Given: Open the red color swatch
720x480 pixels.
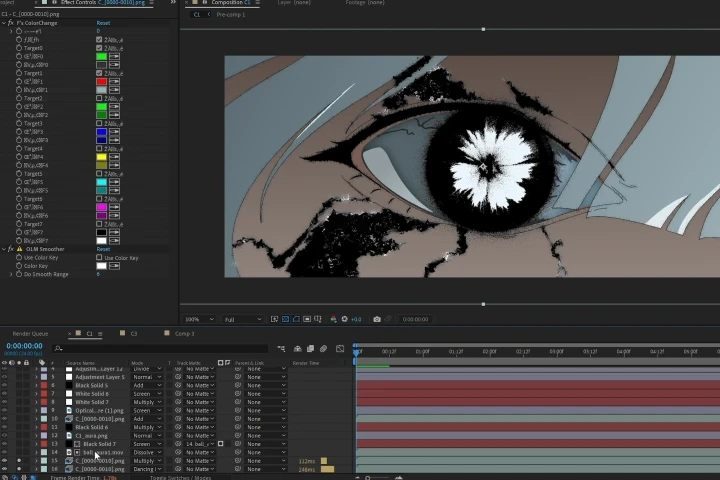Looking at the screenshot, I should pyautogui.click(x=101, y=81).
